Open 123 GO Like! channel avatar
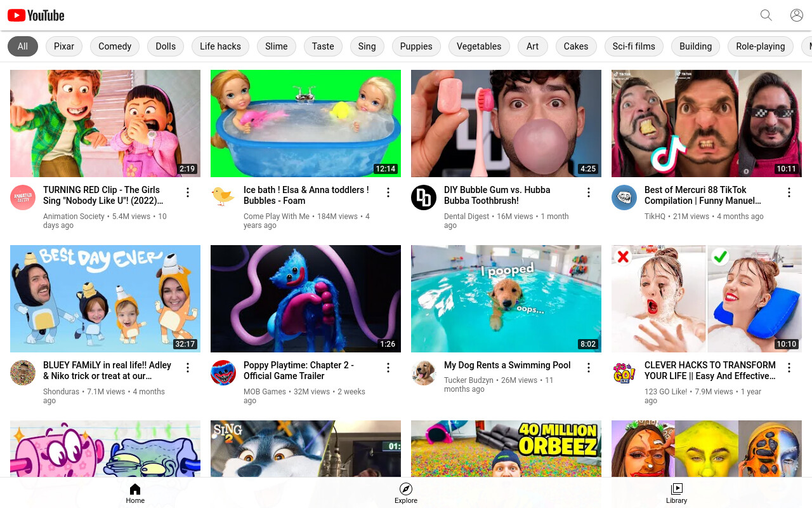Screen dimensions: 812x508 [624, 373]
